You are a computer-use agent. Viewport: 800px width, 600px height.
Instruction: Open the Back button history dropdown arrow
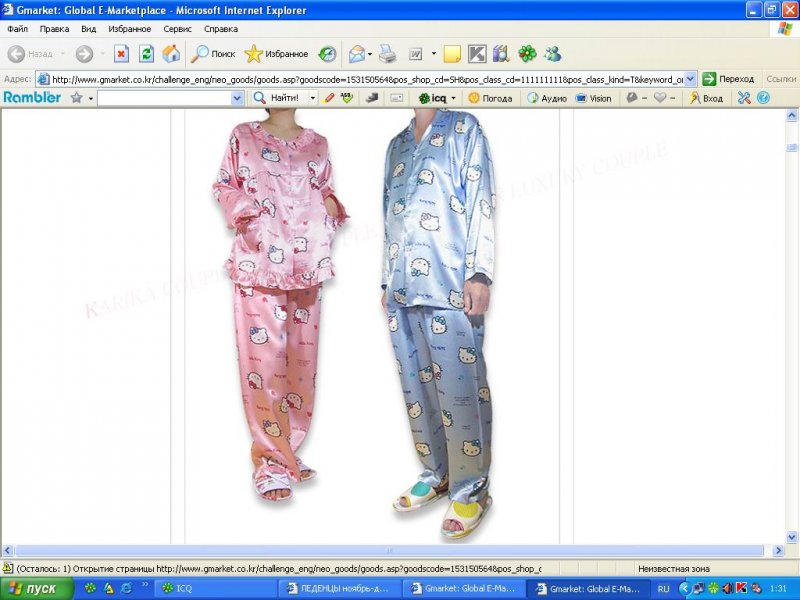63,54
